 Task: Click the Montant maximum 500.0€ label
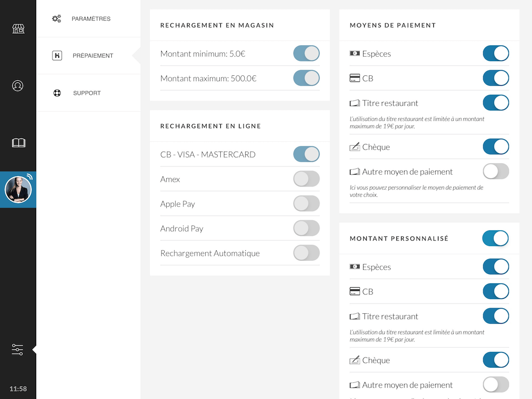(x=208, y=78)
